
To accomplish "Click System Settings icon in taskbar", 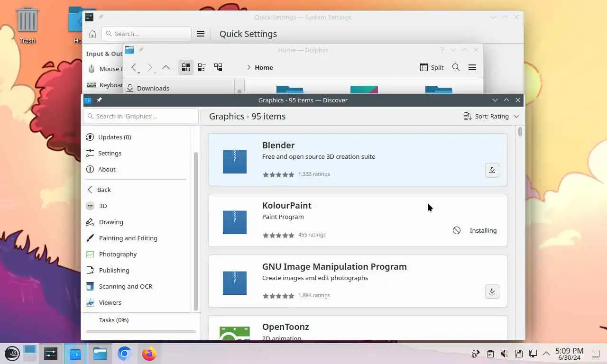I will pos(51,353).
